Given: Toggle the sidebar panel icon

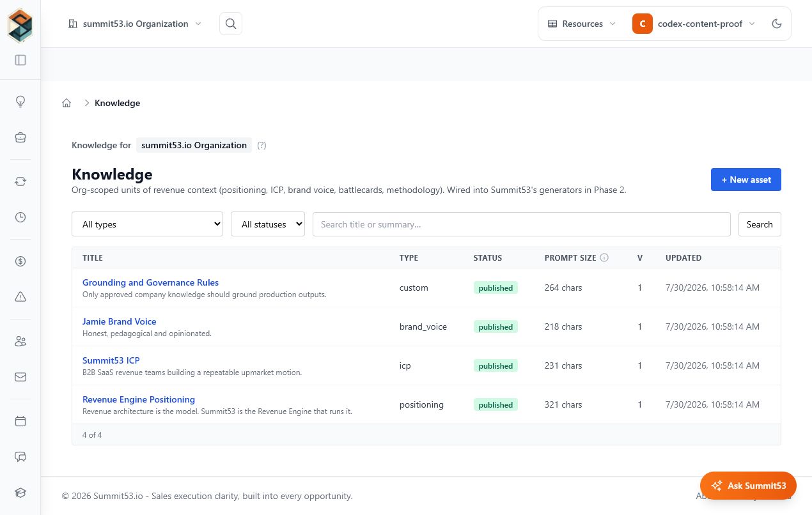Looking at the screenshot, I should point(20,60).
